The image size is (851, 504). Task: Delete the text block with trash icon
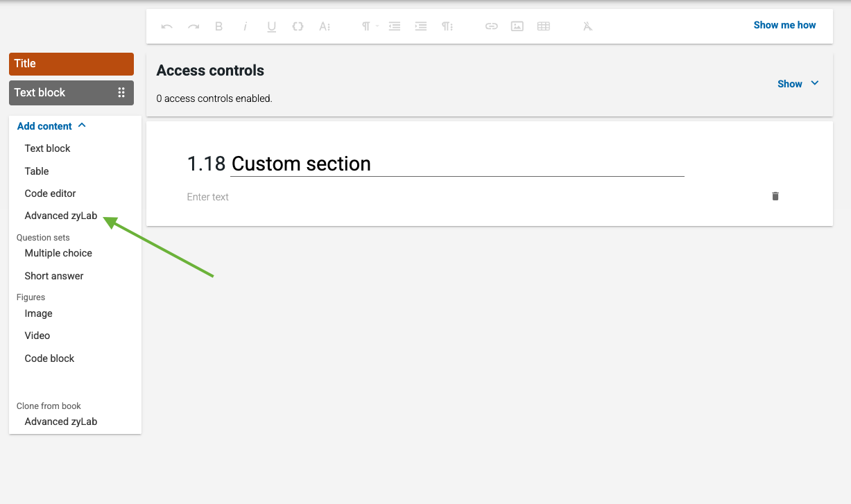(775, 196)
